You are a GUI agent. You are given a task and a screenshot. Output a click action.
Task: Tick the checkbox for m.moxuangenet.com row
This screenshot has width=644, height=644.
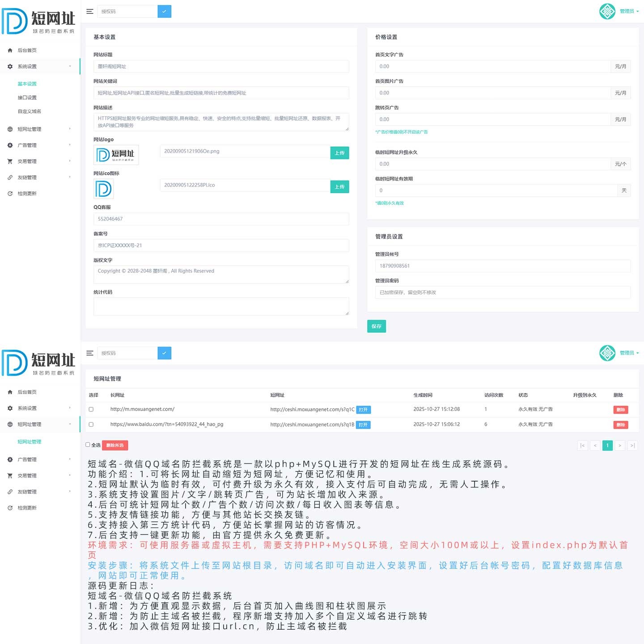pos(91,409)
